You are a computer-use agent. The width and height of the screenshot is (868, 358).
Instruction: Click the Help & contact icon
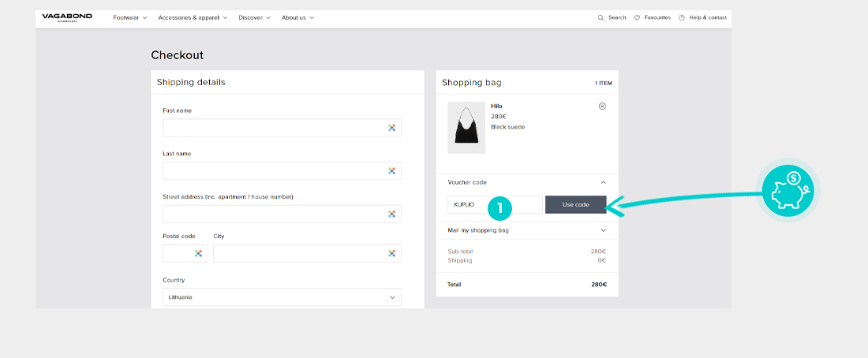[x=682, y=17]
